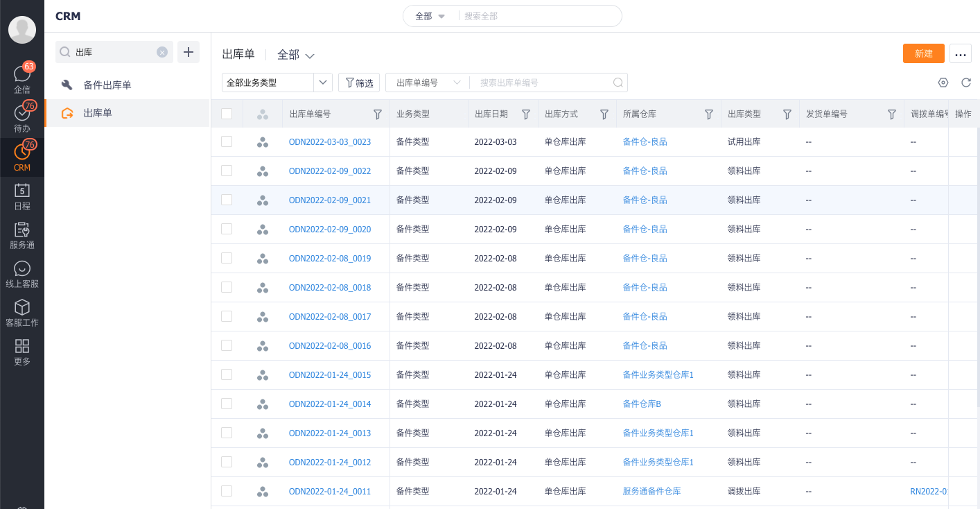This screenshot has height=509, width=980.
Task: Select 出库单 in the left menu
Action: (x=127, y=113)
